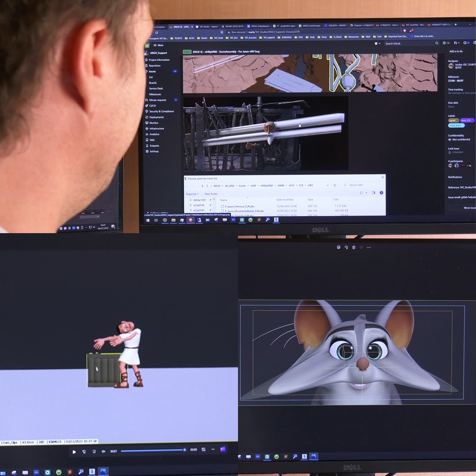The image size is (476, 476).
Task: Go up one folder in file dialog
Action: click(x=202, y=186)
